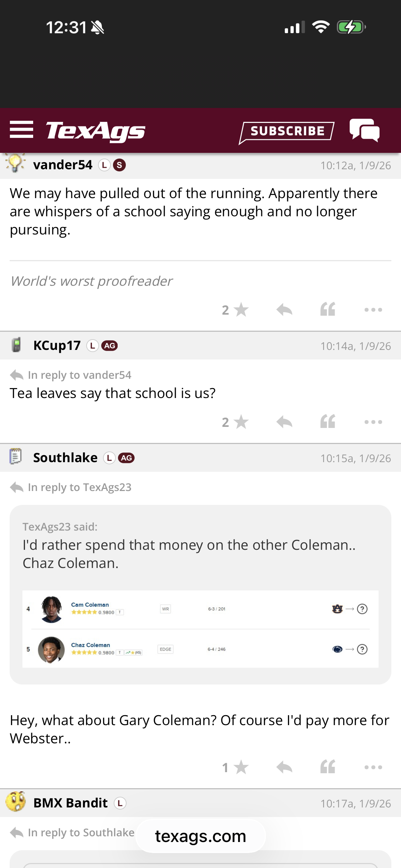Screen dimensions: 401x868
Task: Open the forum chat bubbles icon
Action: click(364, 130)
